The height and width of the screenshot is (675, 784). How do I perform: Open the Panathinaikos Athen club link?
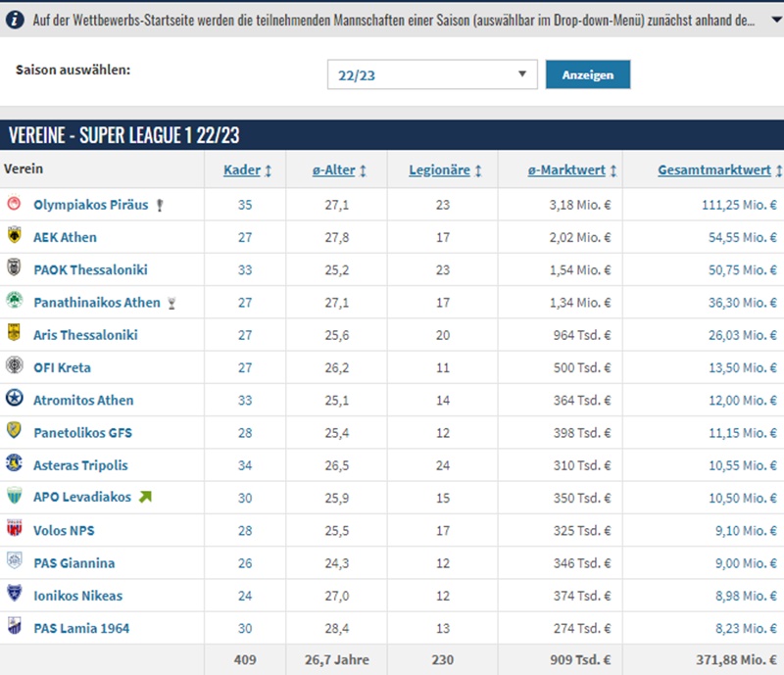pos(97,303)
